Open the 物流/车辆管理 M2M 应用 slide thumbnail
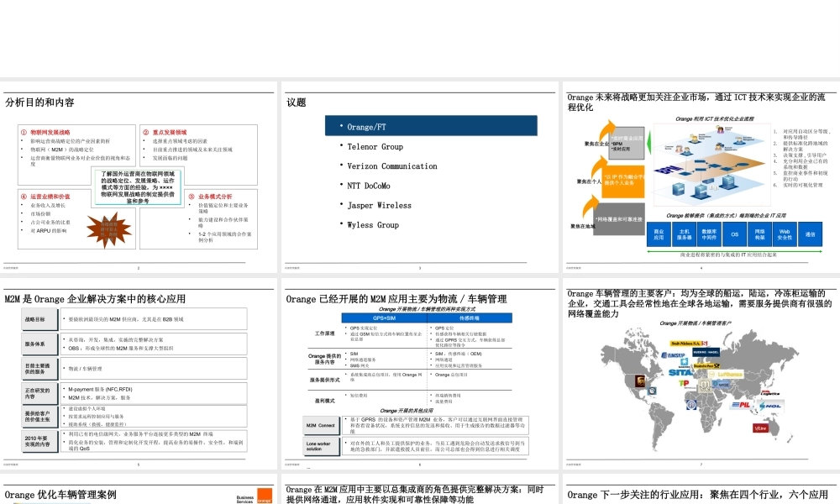 pyautogui.click(x=419, y=373)
